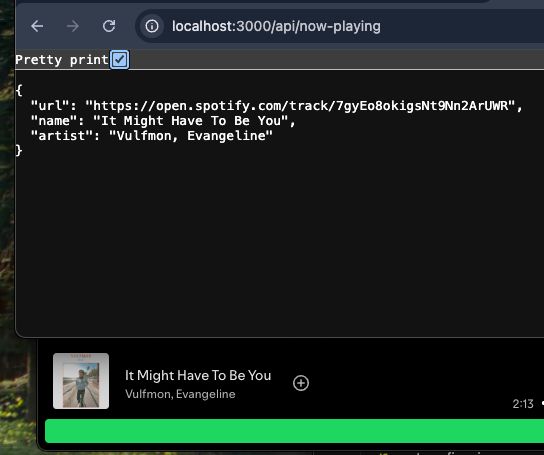Click the "Pretty print" label text
The width and height of the screenshot is (544, 455).
click(62, 60)
